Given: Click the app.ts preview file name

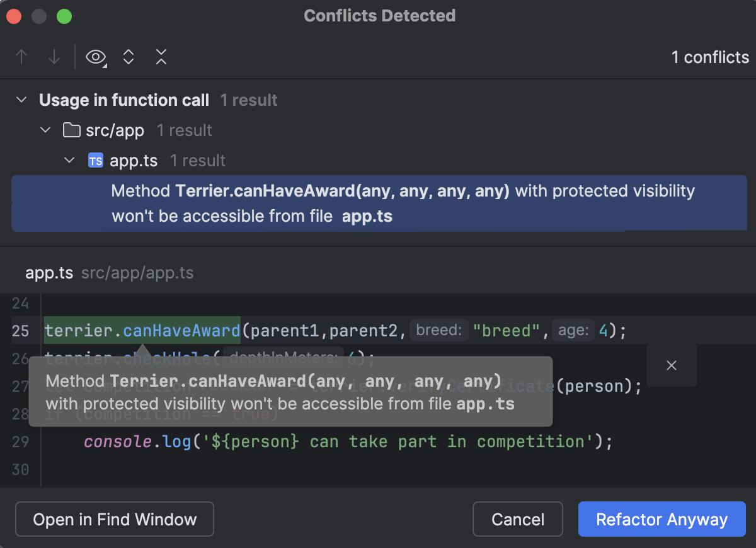Looking at the screenshot, I should tap(49, 273).
